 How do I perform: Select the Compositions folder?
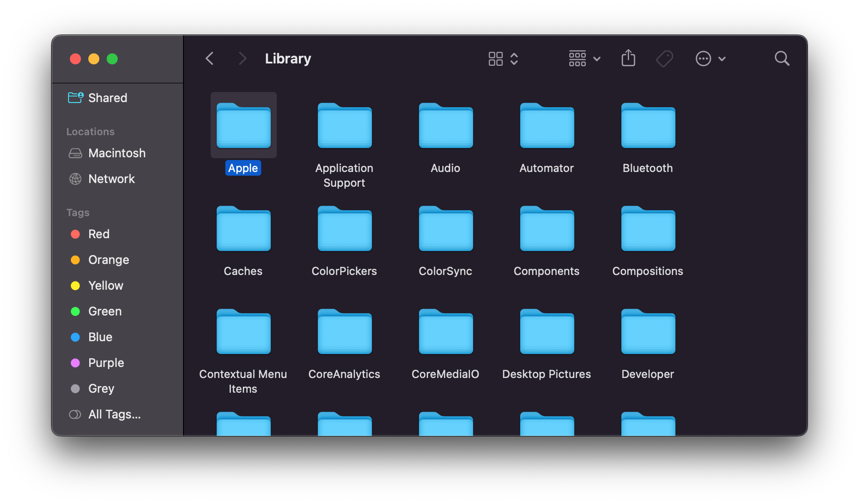648,228
